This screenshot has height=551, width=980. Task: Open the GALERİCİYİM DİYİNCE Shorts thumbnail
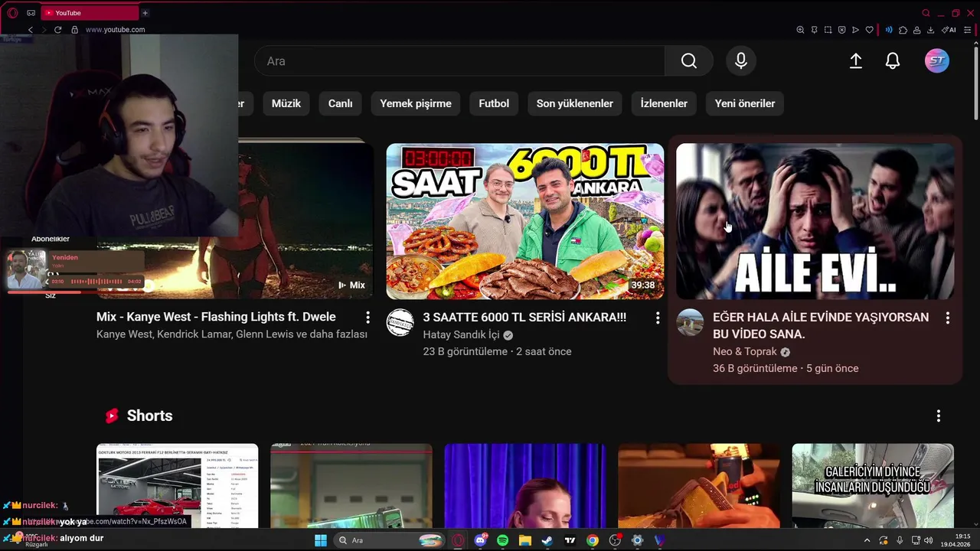point(873,485)
